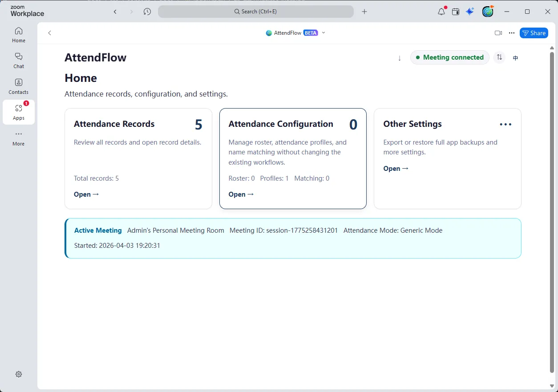The image size is (558, 392).
Task: Click the Search (Ctrl+E) field
Action: pyautogui.click(x=256, y=12)
